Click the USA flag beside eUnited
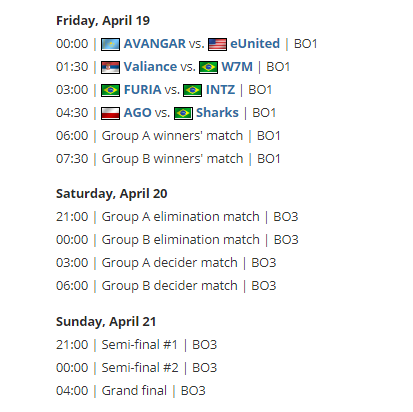413x412 pixels. [217, 44]
